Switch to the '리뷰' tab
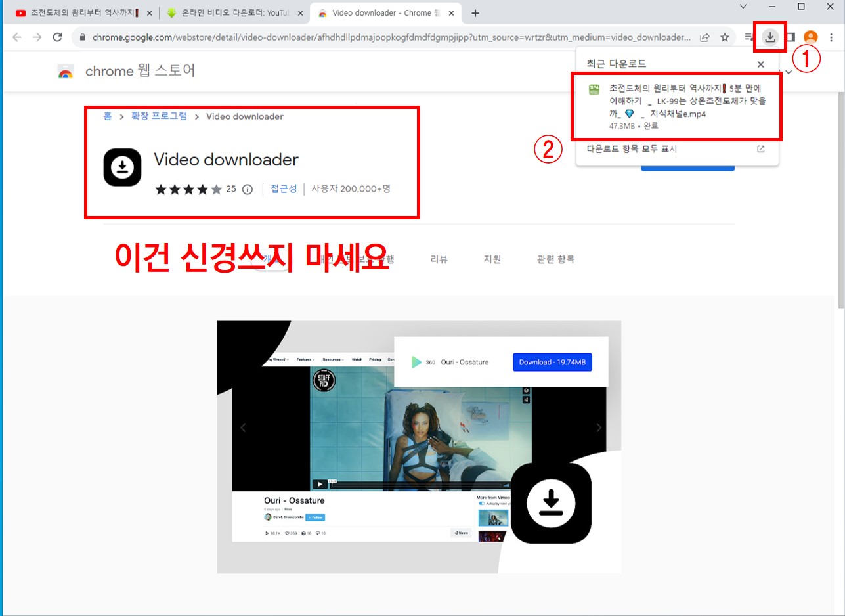Viewport: 845px width, 616px height. 439,259
